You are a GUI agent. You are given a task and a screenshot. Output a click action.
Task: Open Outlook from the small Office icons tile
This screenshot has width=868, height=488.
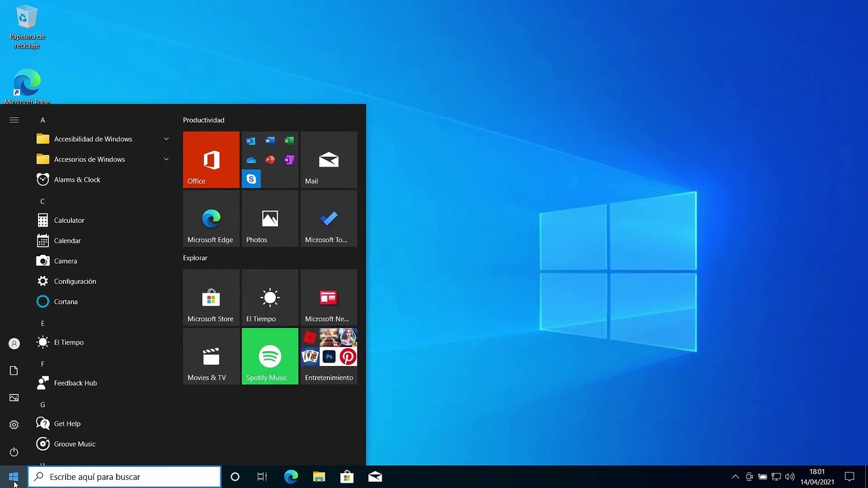point(251,141)
